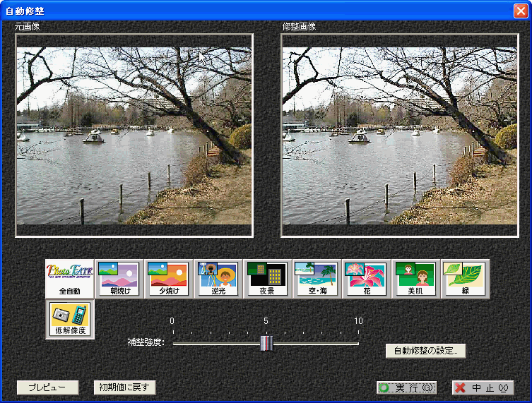Apply the 逆光 backlight correction preset
This screenshot has width=532, height=403.
click(218, 279)
